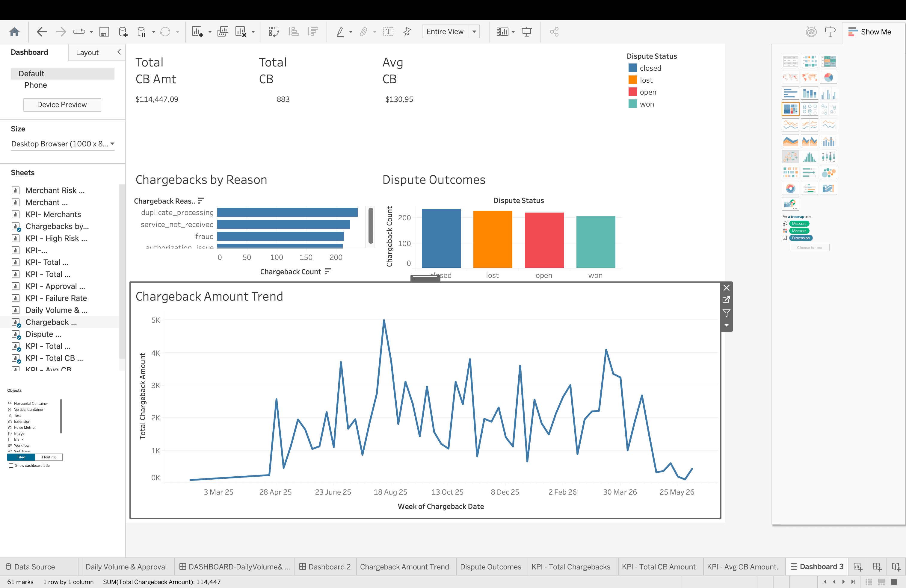Collapse the side panel with chevron

119,52
